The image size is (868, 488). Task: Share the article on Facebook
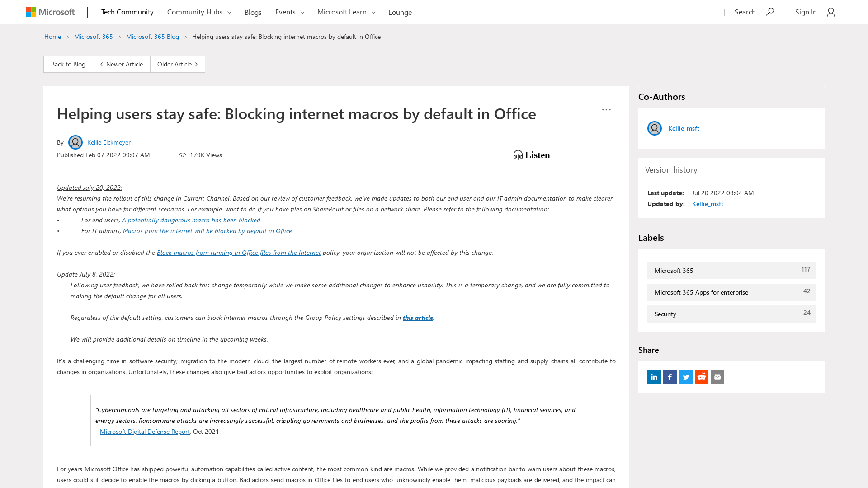point(670,377)
